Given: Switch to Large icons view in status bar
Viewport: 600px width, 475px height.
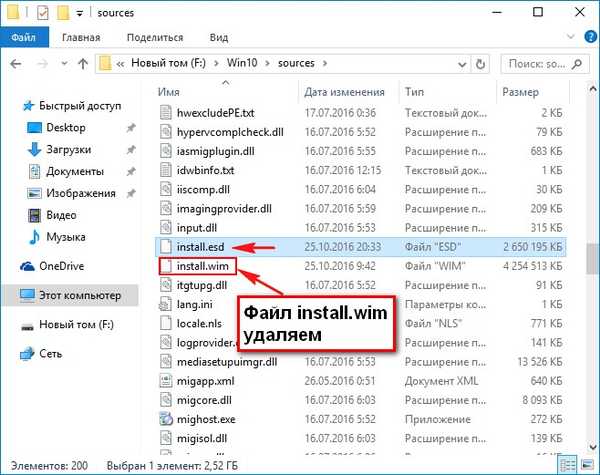Looking at the screenshot, I should pyautogui.click(x=587, y=464).
